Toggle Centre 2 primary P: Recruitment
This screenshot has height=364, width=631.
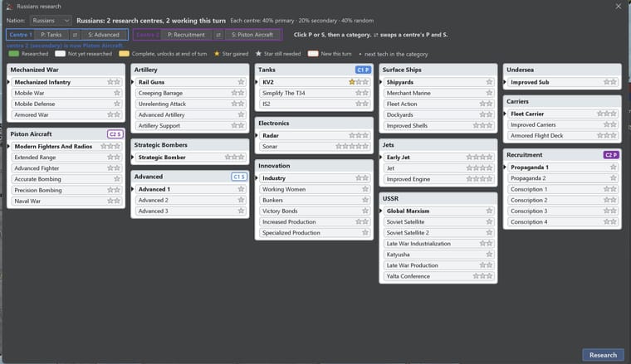[186, 35]
